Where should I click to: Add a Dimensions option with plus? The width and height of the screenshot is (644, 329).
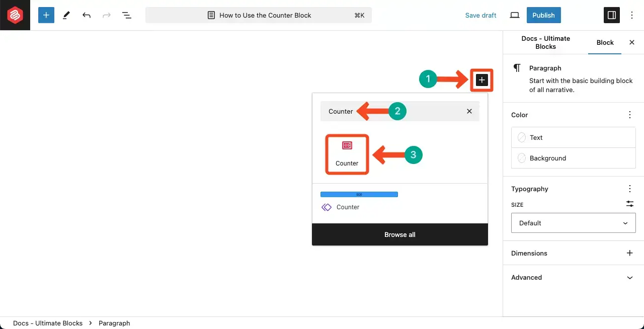point(629,253)
